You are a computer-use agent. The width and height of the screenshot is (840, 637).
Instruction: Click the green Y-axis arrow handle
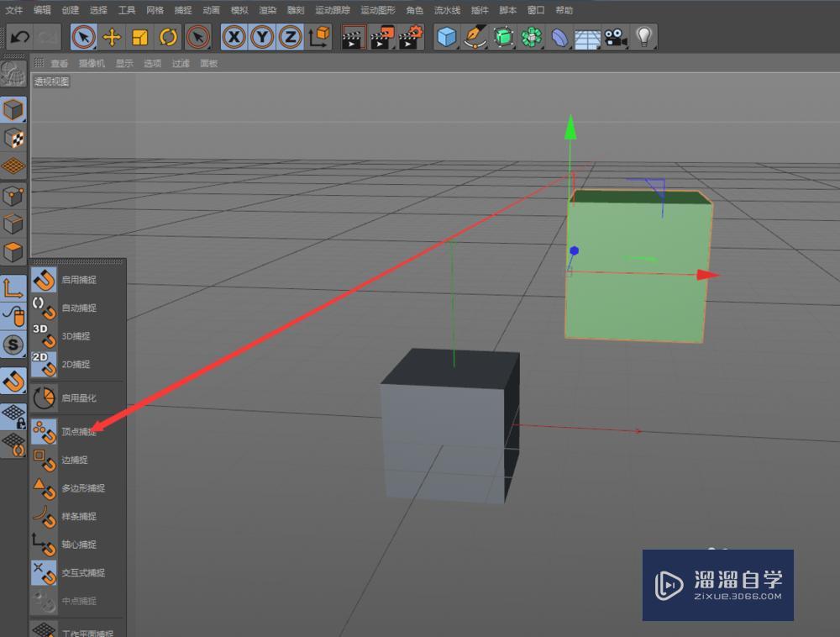(571, 128)
